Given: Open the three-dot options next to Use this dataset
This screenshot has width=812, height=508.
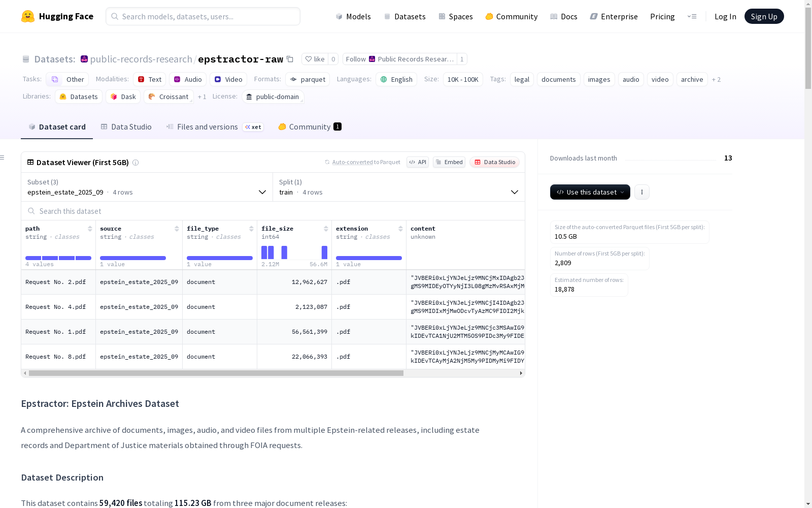Looking at the screenshot, I should [642, 192].
